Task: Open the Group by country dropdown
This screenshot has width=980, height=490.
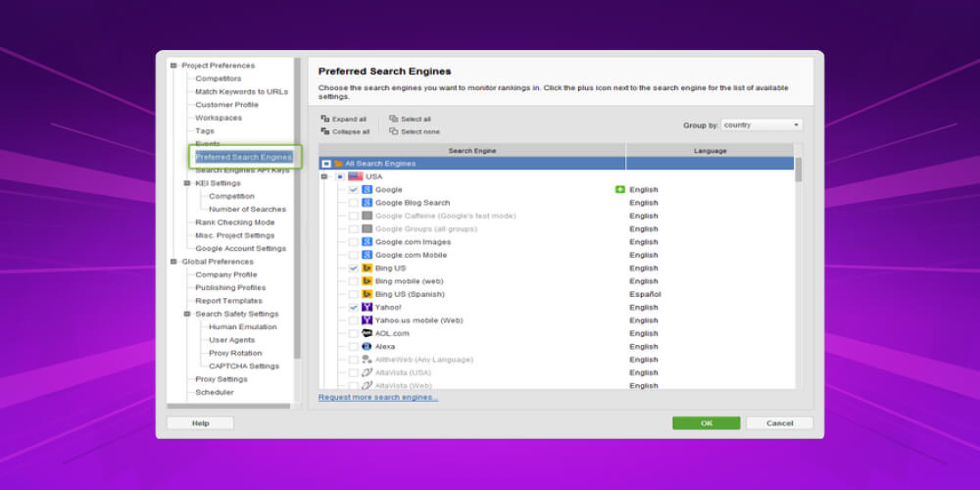Action: (761, 125)
